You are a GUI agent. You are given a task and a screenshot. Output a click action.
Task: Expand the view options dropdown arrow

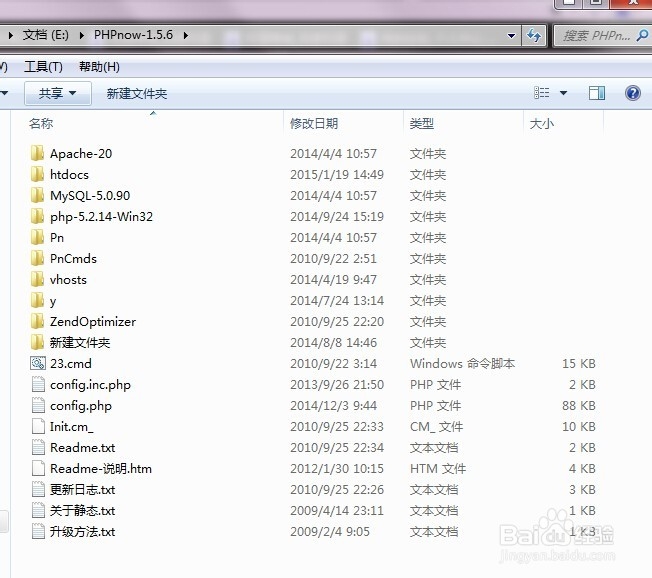pyautogui.click(x=563, y=93)
